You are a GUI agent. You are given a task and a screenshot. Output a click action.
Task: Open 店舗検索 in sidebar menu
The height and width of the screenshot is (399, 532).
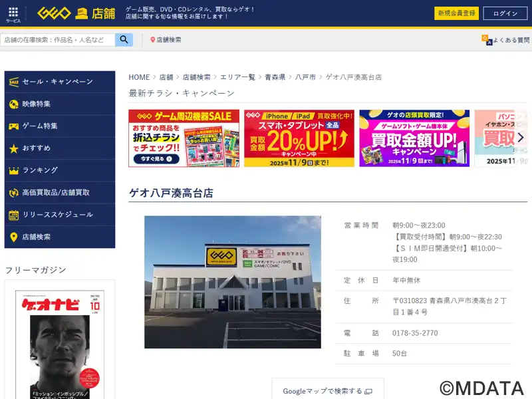[60, 237]
